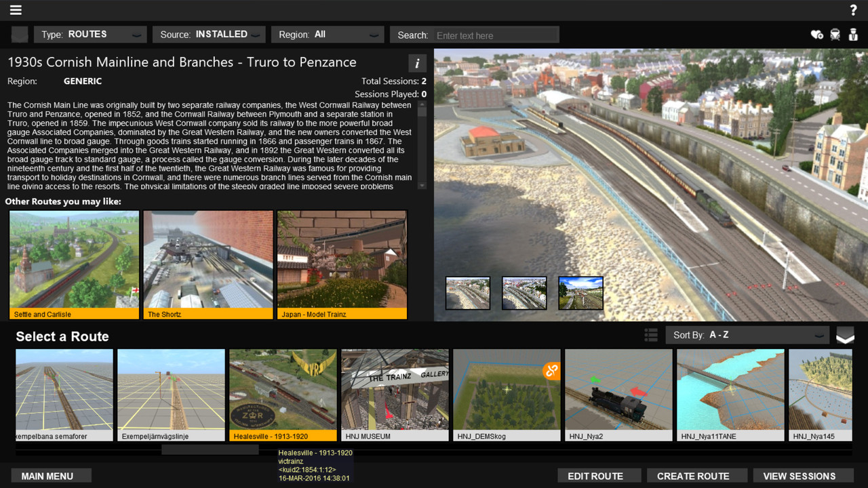Screen dimensions: 868x488
Task: Select The Shortz suggested route
Action: [x=208, y=264]
